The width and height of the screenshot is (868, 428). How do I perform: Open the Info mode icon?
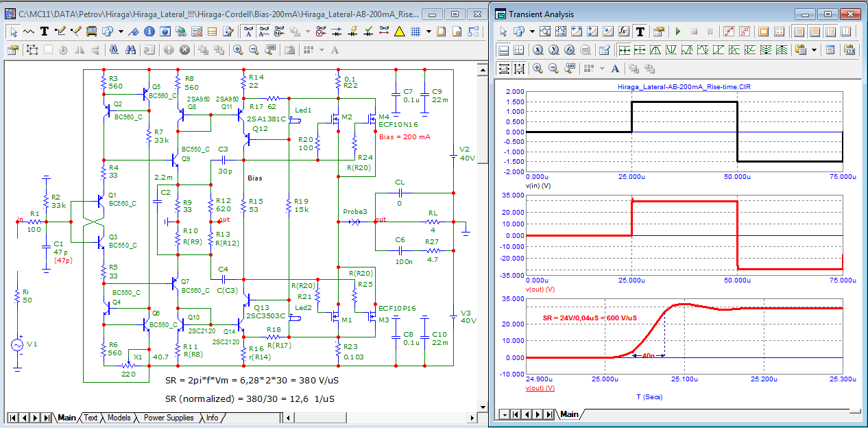[150, 31]
